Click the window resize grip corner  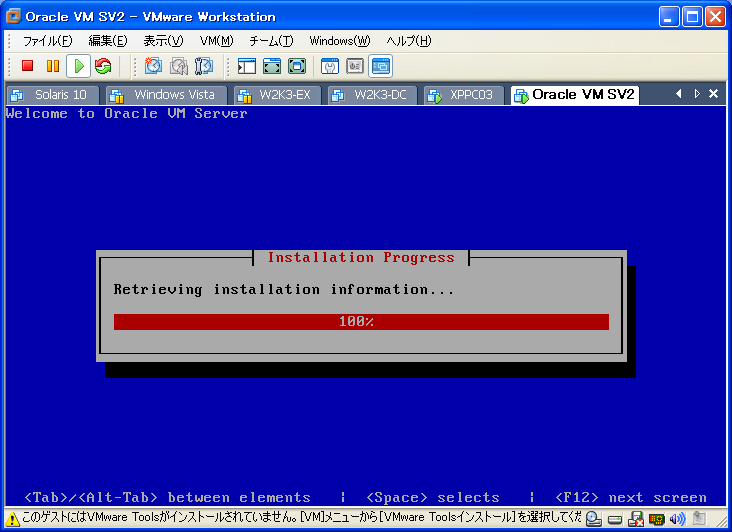(x=721, y=523)
